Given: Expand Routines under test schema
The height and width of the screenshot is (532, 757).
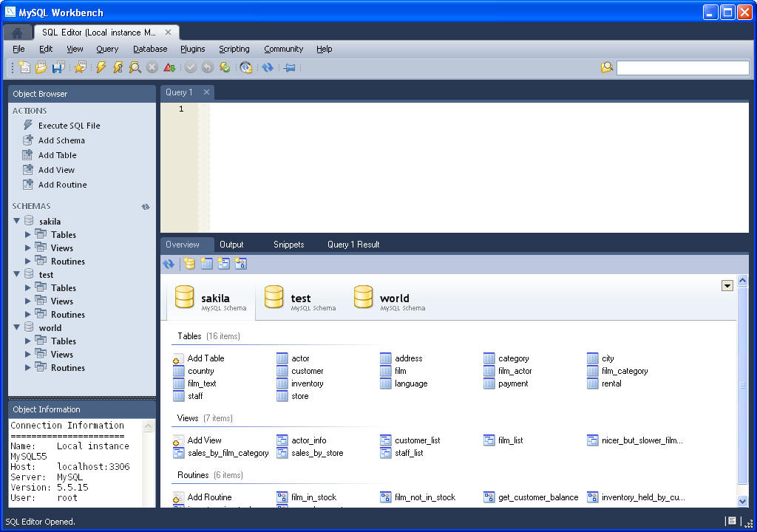Looking at the screenshot, I should click(x=27, y=314).
